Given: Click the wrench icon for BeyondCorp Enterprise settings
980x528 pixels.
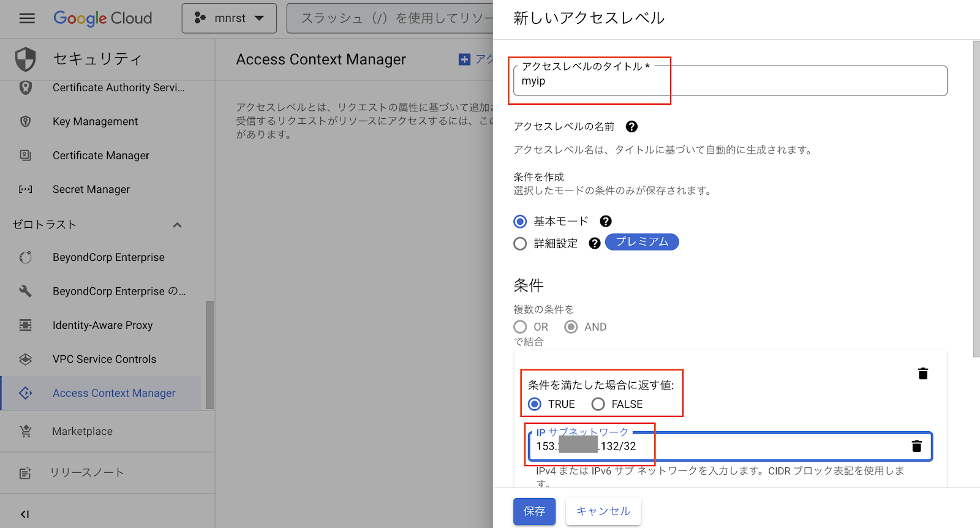Looking at the screenshot, I should pyautogui.click(x=25, y=291).
